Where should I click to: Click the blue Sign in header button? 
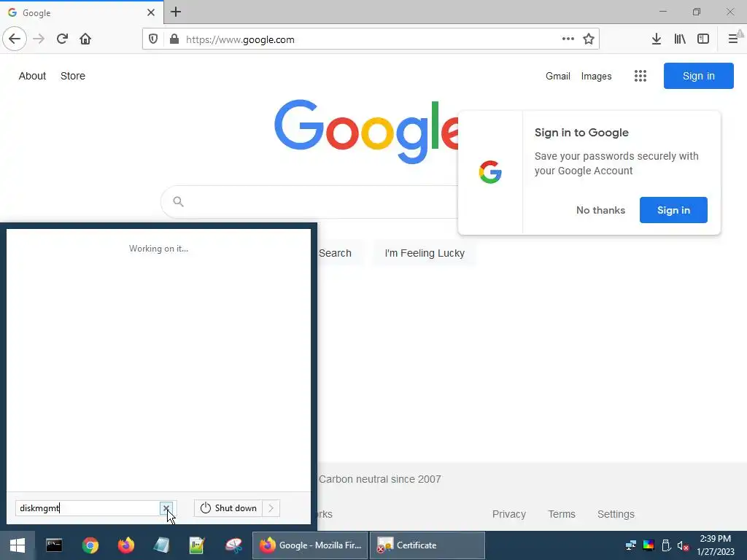coord(698,76)
